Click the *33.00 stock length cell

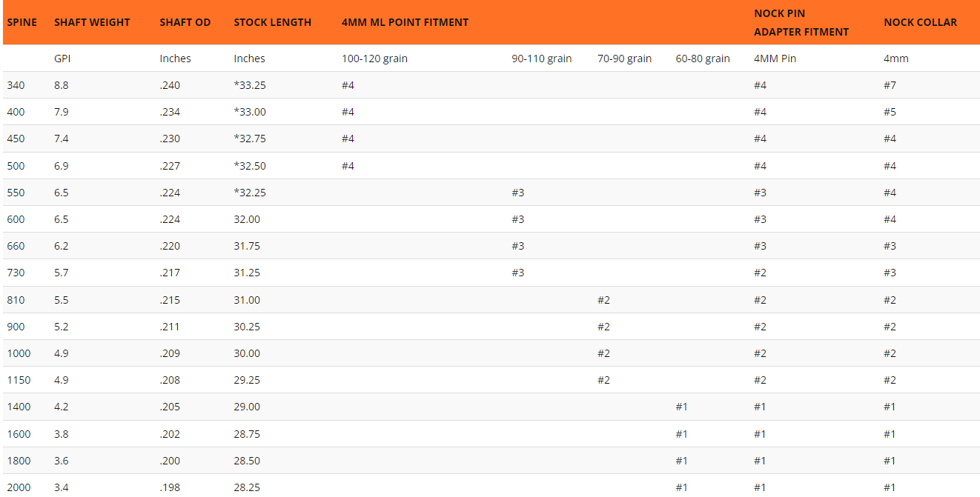coord(250,112)
